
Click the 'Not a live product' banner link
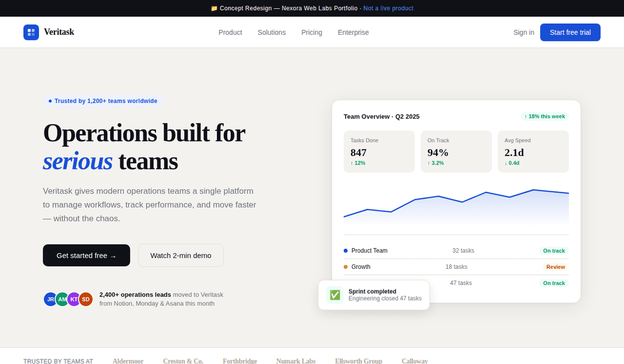tap(388, 8)
